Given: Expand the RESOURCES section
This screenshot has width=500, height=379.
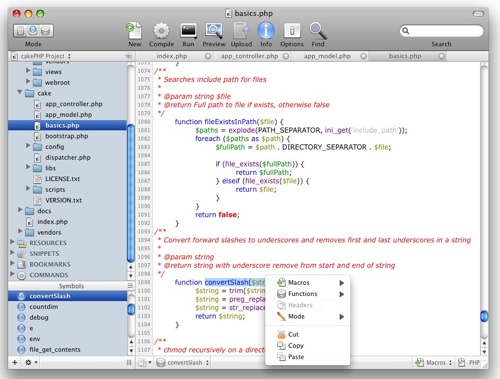Looking at the screenshot, I should [x=12, y=242].
